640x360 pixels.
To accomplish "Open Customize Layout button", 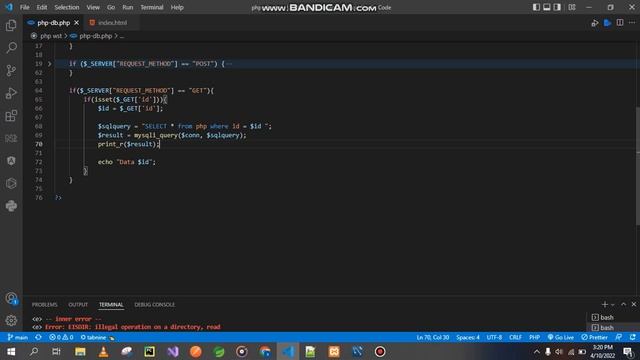I will point(572,7).
